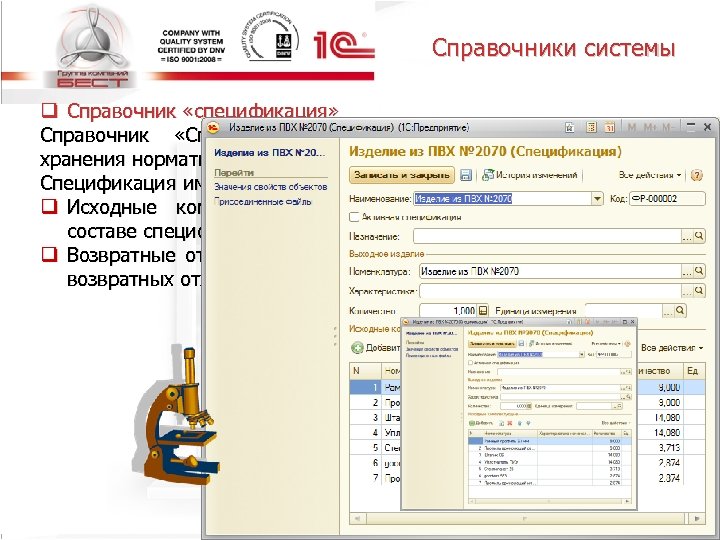The width and height of the screenshot is (720, 540).
Task: Open the calculator icon in title bar
Action: [591, 128]
